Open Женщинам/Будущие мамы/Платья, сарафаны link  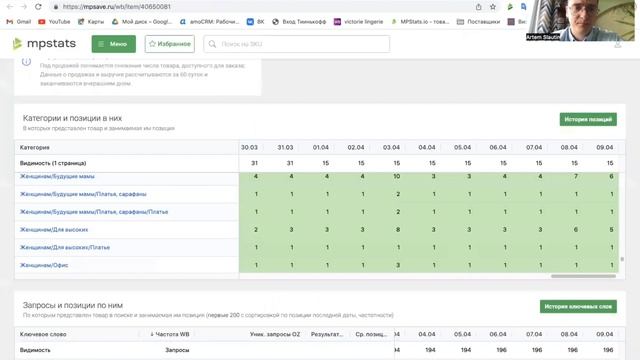83,194
